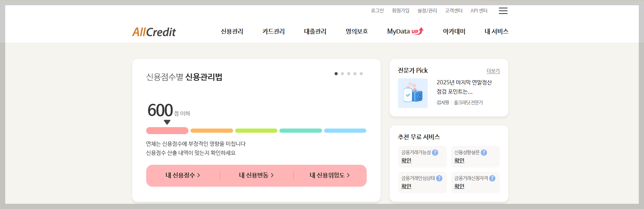Select the first carousel dot

coord(336,73)
